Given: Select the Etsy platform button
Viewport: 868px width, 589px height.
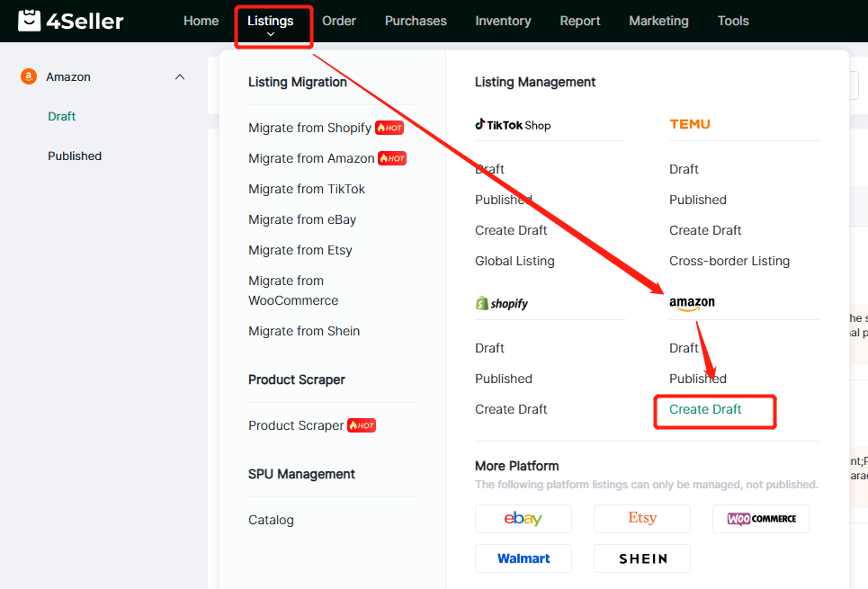Looking at the screenshot, I should (x=642, y=519).
